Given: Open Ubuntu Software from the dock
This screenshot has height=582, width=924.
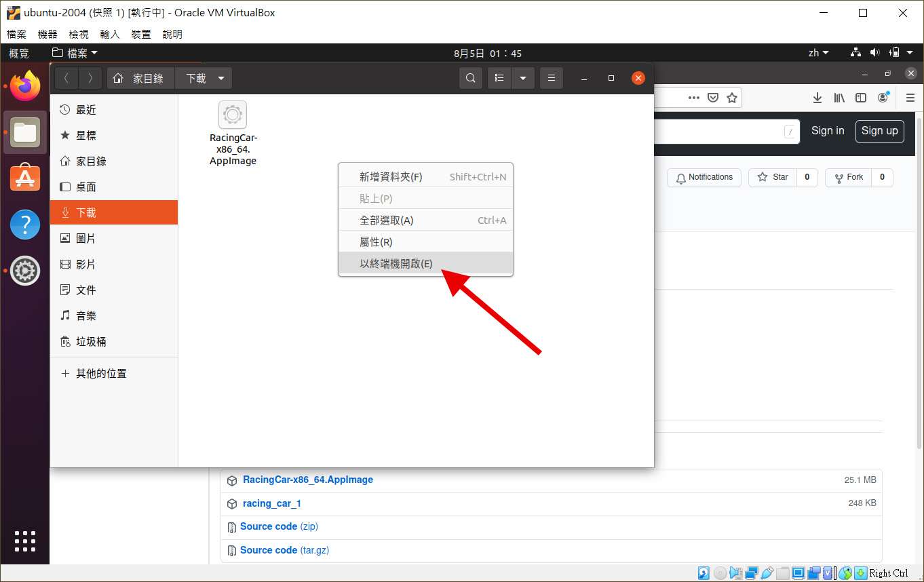Looking at the screenshot, I should [25, 178].
